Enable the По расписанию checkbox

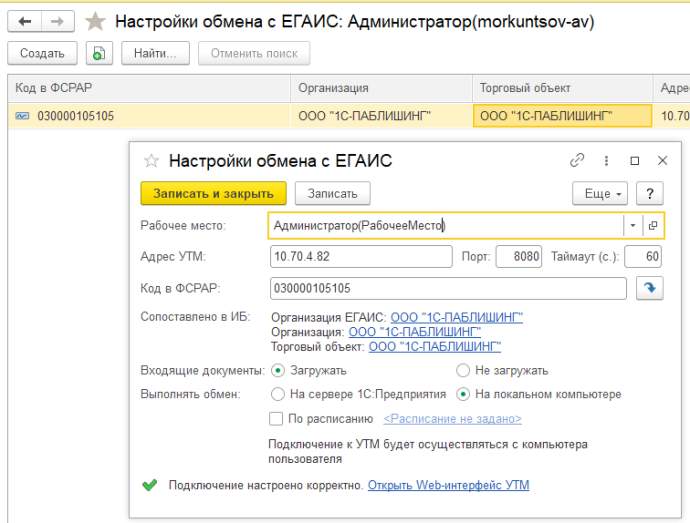pos(277,419)
